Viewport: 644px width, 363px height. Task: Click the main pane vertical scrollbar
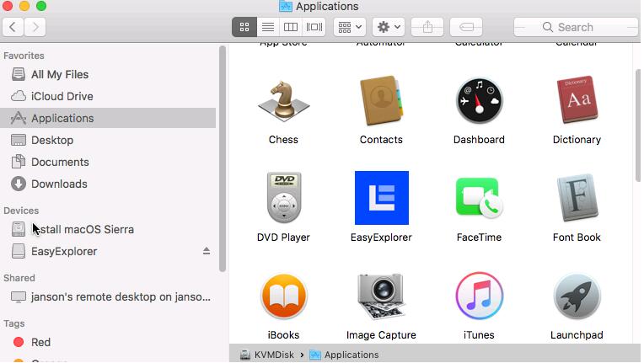point(638,125)
